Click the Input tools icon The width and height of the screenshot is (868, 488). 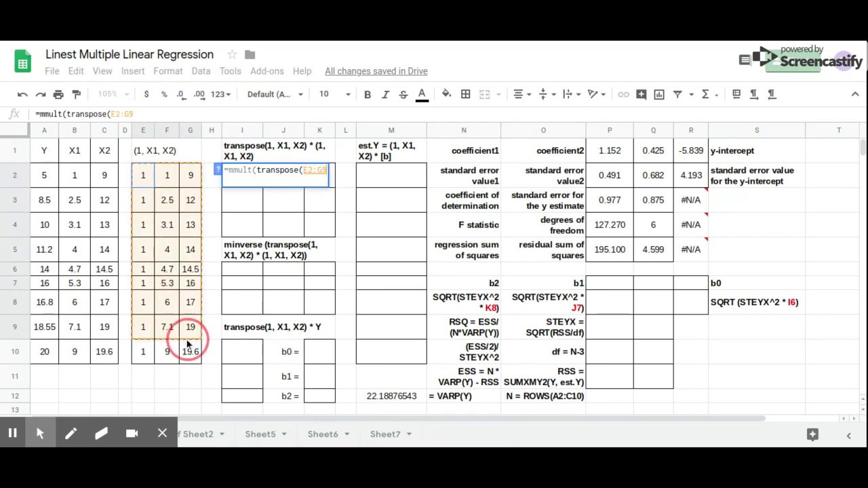tap(736, 94)
